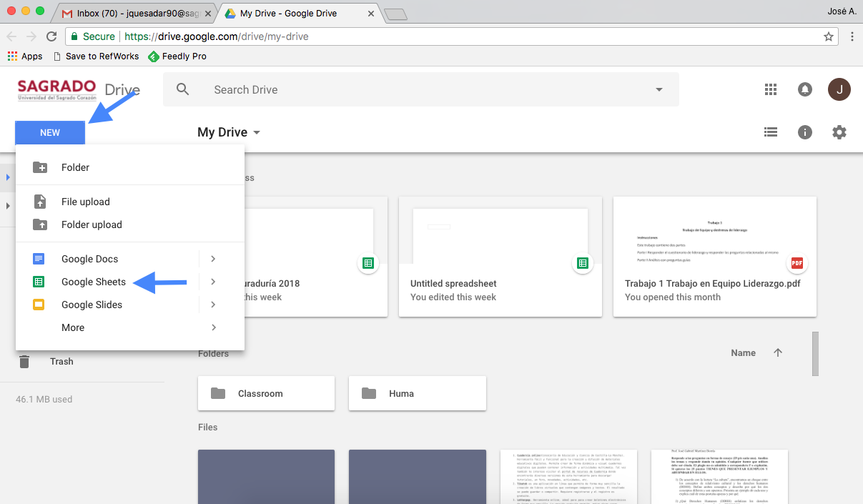The image size is (863, 504).
Task: Bookmark the page with the star icon
Action: 829,36
